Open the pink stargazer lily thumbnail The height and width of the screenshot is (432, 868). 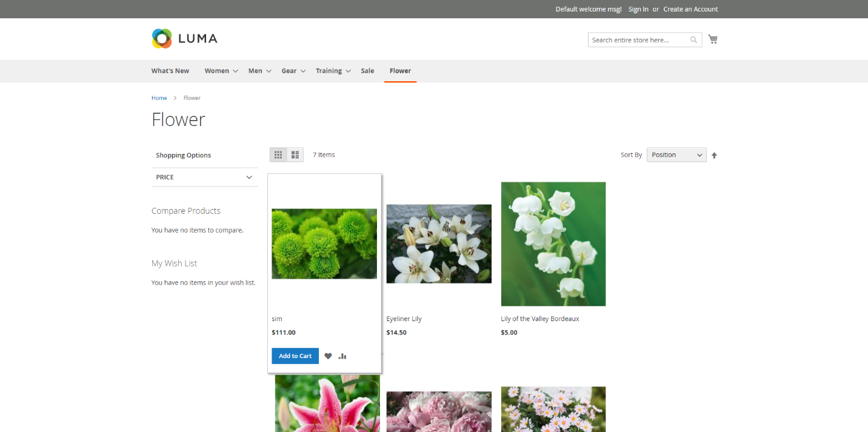tap(327, 404)
